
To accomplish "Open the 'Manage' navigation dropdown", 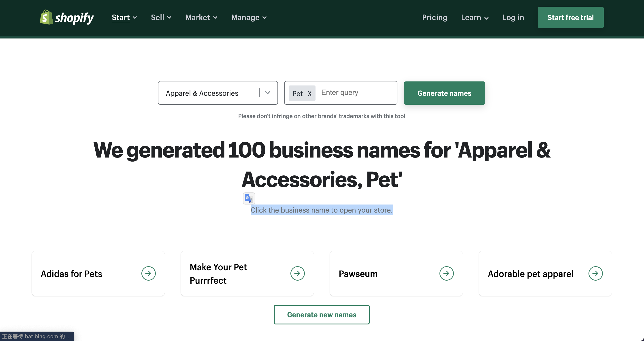I will click(x=248, y=17).
